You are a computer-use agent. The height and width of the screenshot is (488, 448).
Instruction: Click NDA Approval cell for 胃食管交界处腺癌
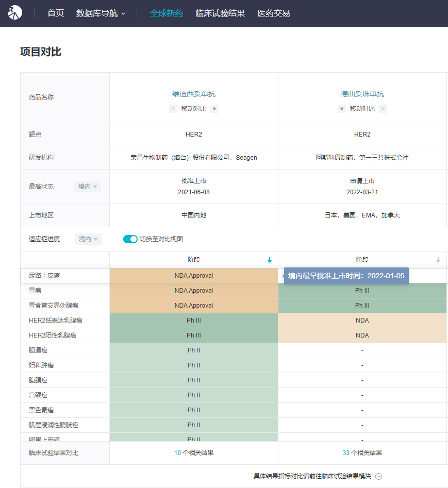[x=194, y=306]
